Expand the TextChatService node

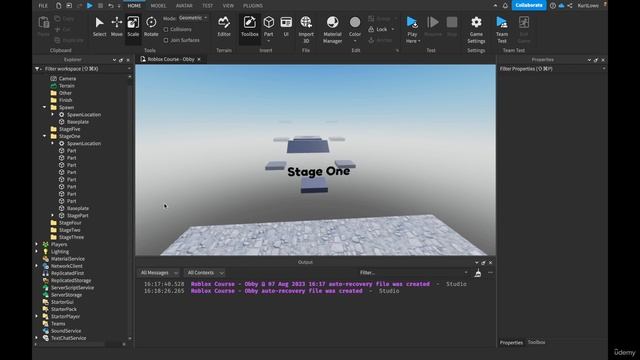37,338
